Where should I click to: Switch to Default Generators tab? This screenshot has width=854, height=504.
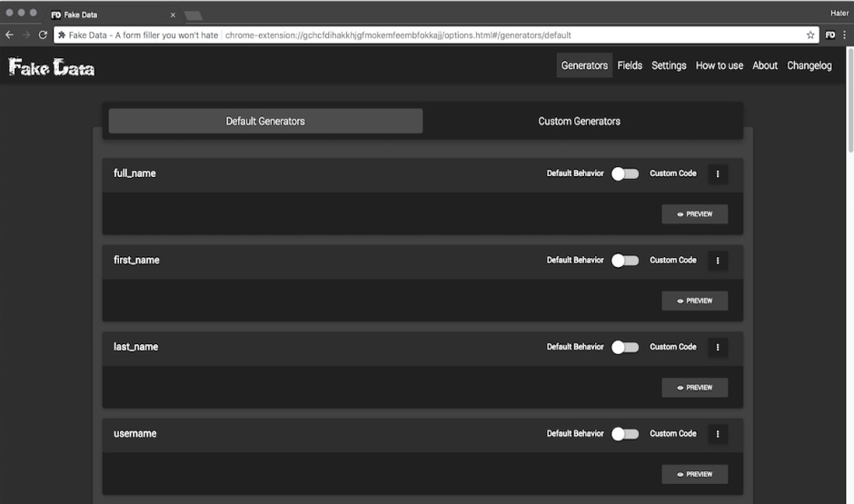[265, 121]
